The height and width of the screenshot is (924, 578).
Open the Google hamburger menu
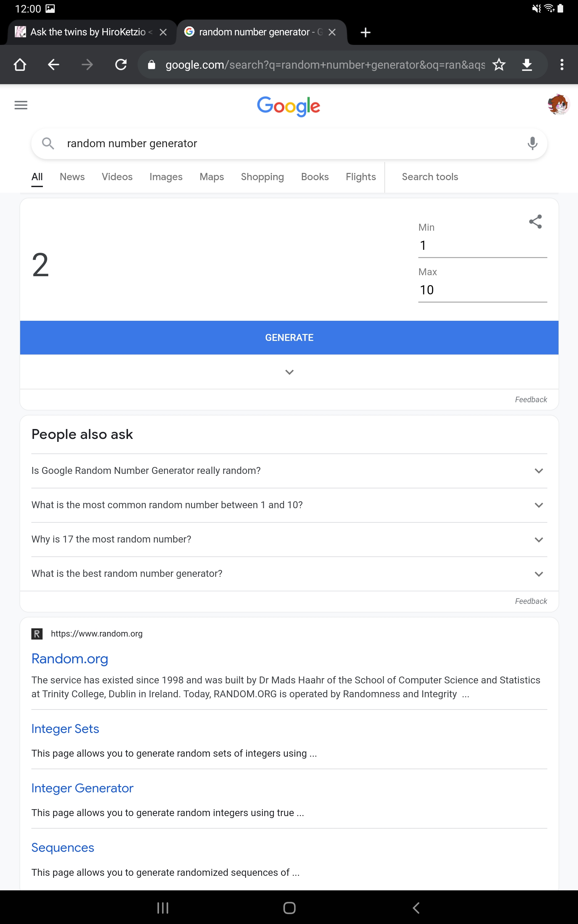(21, 105)
